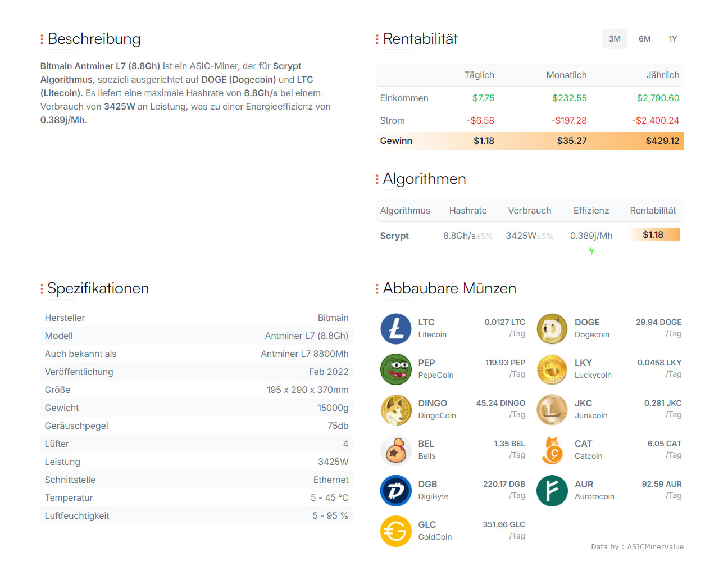
Task: Open the JKC Junkcoin link
Action: pyautogui.click(x=591, y=409)
